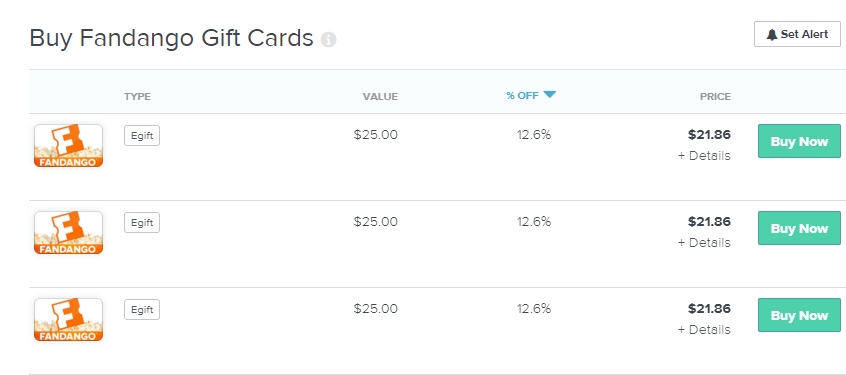This screenshot has width=846, height=375.
Task: Buy the first $25.00 Fandango card
Action: pos(799,141)
